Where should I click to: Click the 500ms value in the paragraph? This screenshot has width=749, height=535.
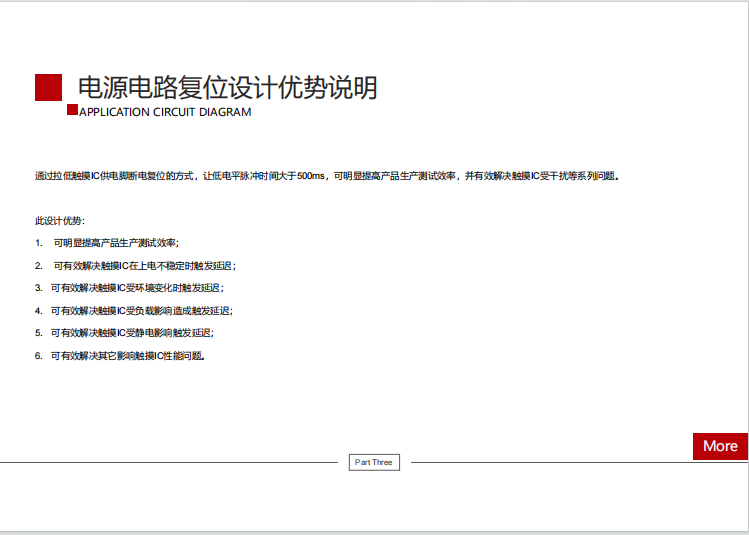click(x=312, y=176)
